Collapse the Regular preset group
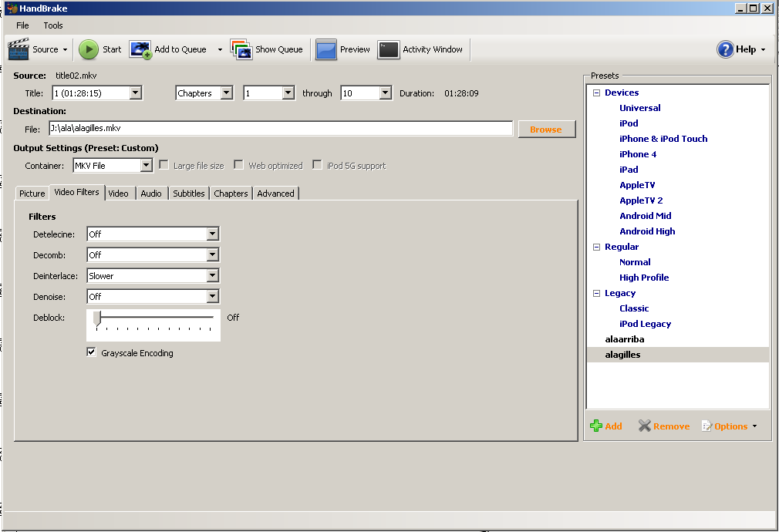The height and width of the screenshot is (532, 779). (x=597, y=247)
